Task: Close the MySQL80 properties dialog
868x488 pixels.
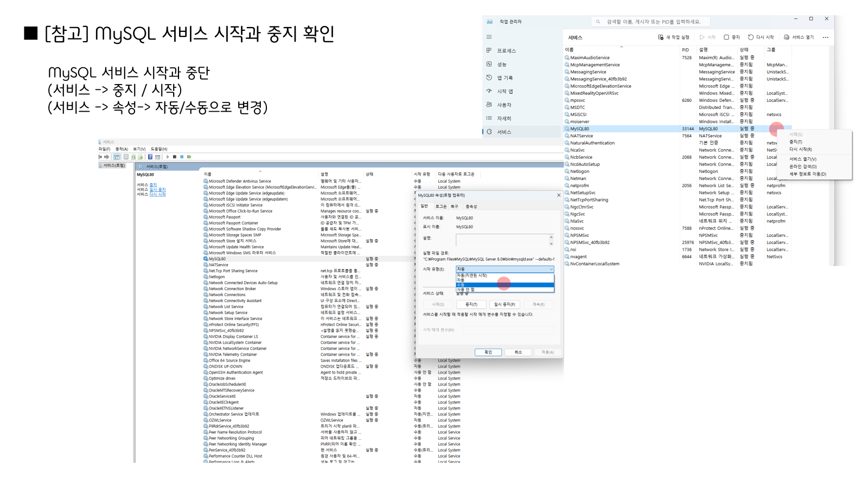Action: [x=558, y=195]
